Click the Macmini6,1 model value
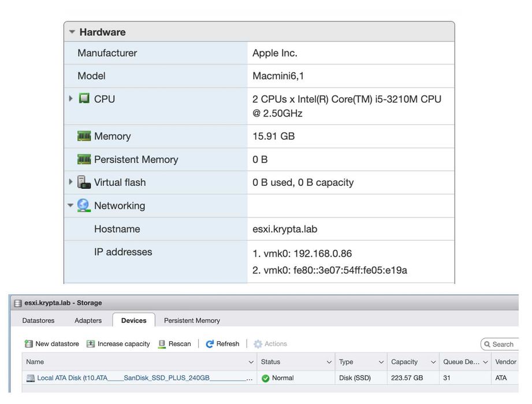Screen dimensions: 532x404 (x=278, y=76)
